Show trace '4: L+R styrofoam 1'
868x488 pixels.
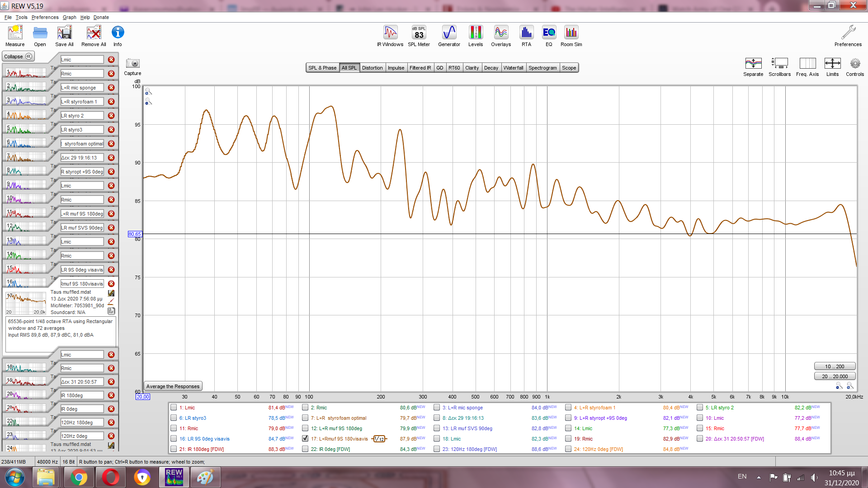568,407
